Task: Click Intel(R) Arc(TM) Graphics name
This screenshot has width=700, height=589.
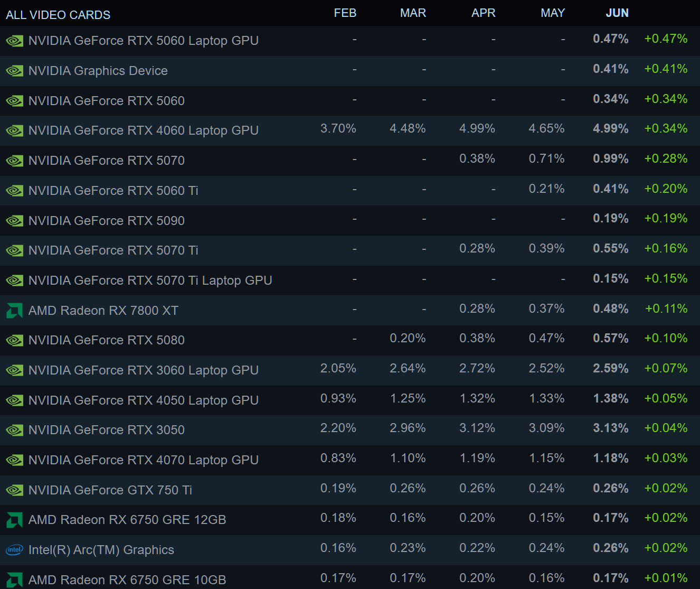Action: tap(101, 550)
